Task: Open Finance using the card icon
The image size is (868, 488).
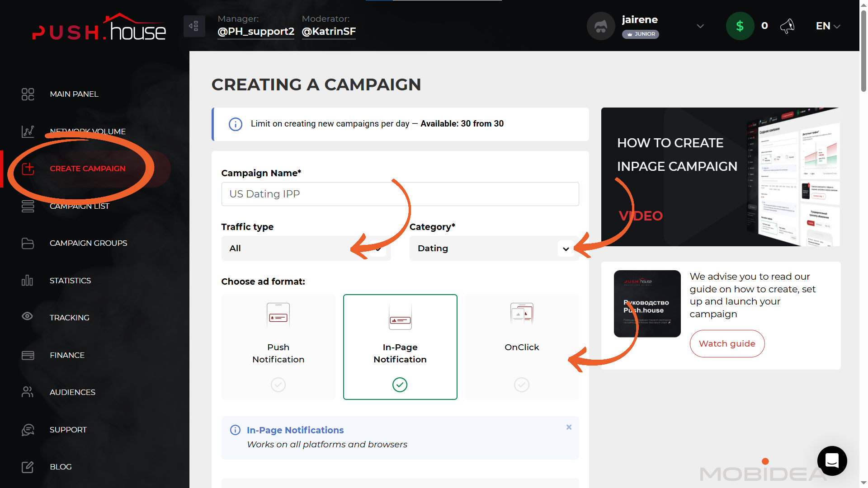Action: [x=28, y=355]
